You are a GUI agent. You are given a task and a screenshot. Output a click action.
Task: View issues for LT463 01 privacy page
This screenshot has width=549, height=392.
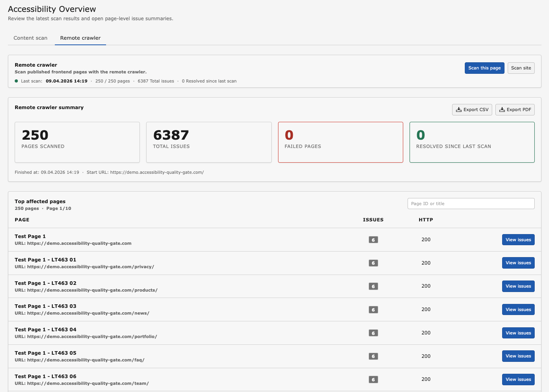click(518, 263)
